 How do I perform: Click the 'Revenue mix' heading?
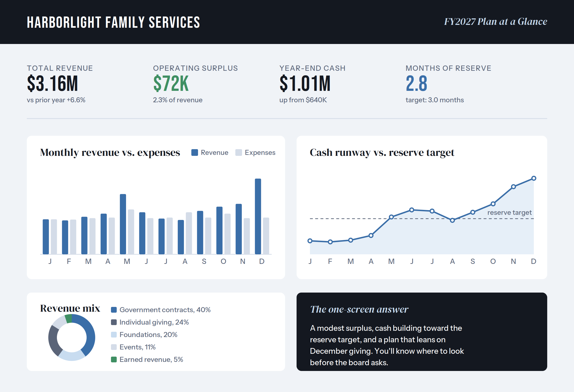[70, 308]
